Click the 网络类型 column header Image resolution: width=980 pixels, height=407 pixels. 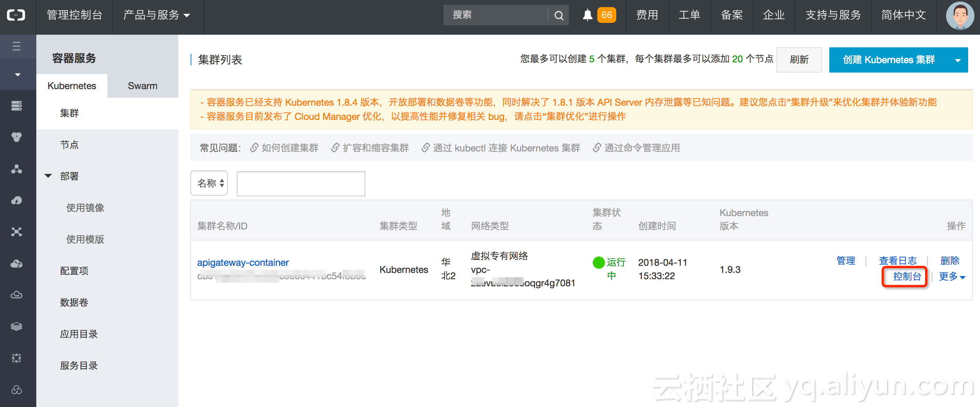490,226
